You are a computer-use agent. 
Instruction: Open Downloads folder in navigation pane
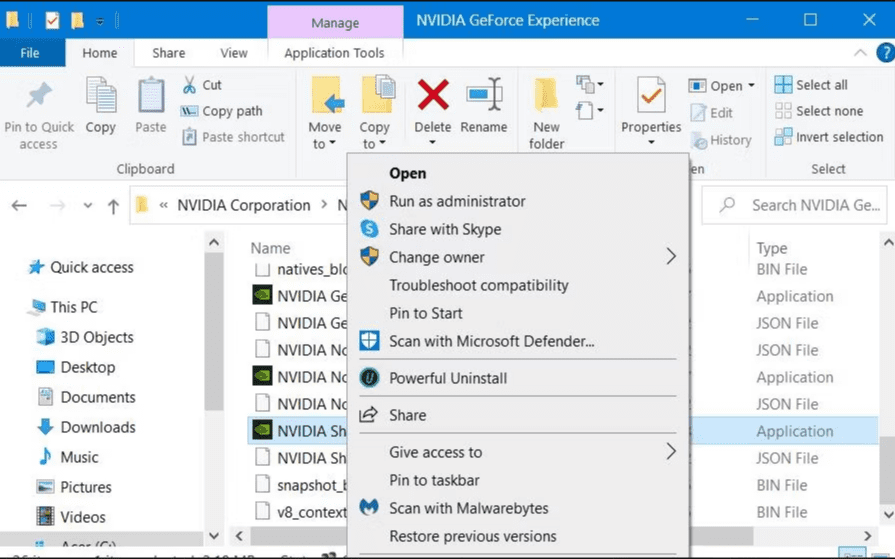tap(97, 427)
